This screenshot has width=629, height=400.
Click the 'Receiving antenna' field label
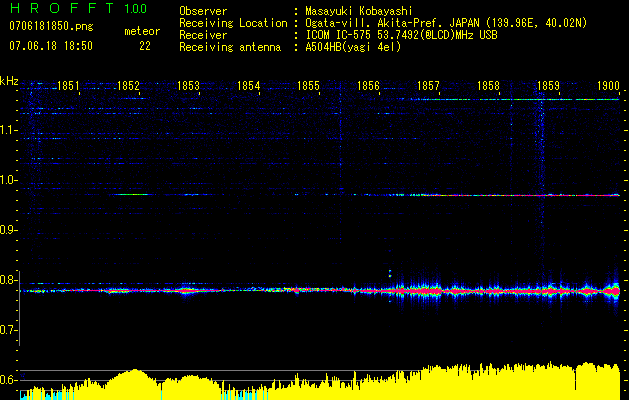[x=230, y=47]
